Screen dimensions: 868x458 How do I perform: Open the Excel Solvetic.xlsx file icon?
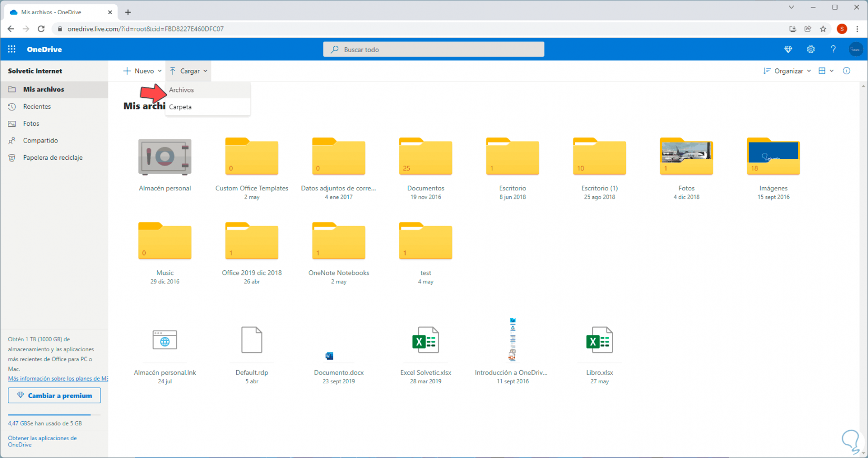point(426,340)
